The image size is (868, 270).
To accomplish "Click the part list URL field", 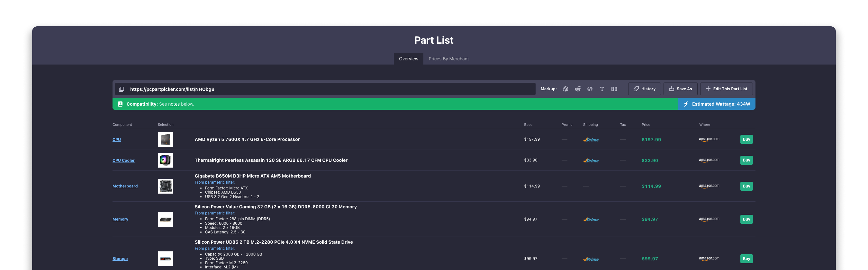I will (325, 89).
